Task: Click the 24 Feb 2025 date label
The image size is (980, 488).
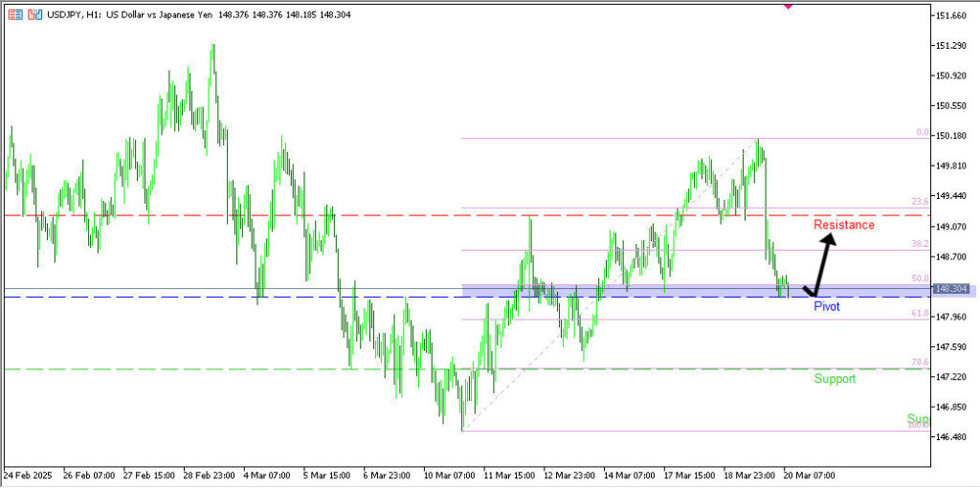Action: click(29, 475)
